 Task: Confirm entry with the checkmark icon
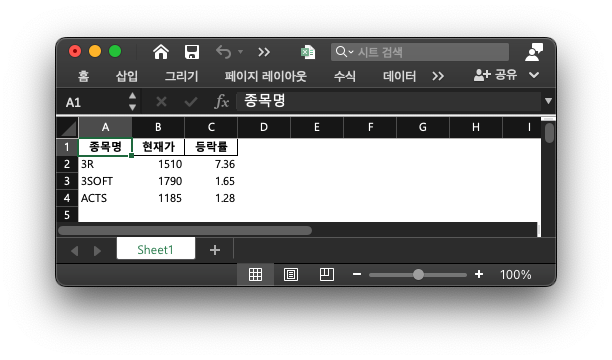pos(190,102)
